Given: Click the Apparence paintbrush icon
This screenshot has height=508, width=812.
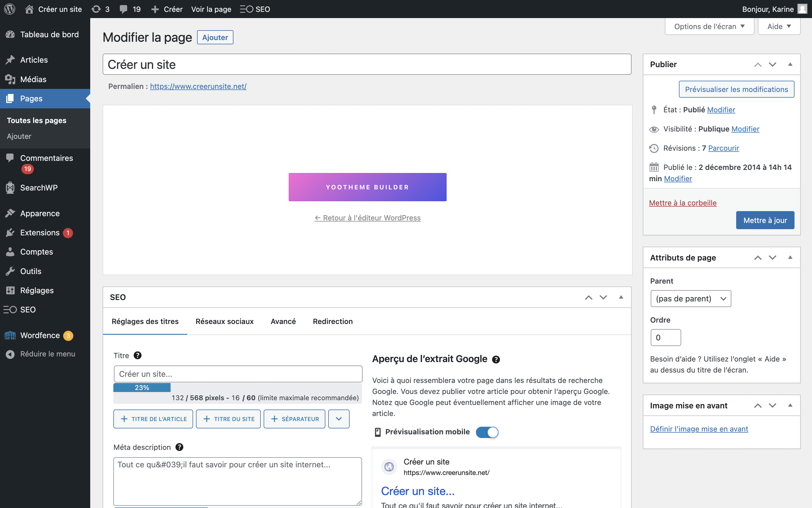Looking at the screenshot, I should pos(10,213).
